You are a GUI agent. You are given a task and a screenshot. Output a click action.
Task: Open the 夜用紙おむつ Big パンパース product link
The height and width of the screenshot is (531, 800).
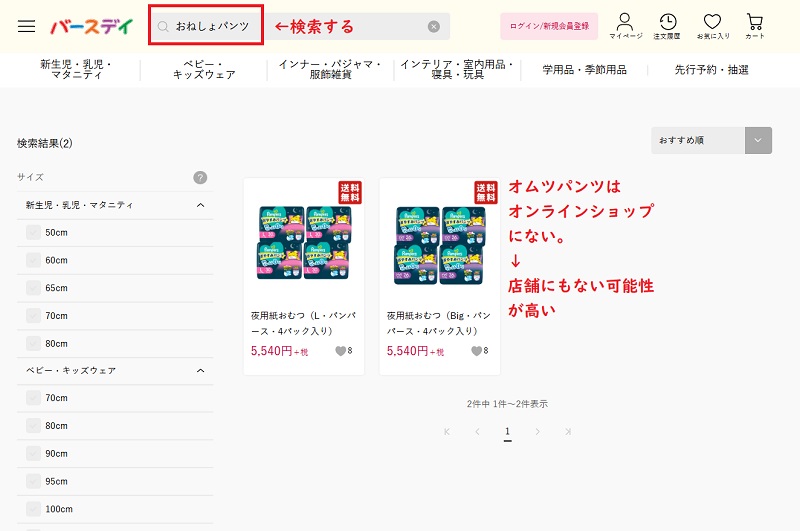pyautogui.click(x=439, y=322)
